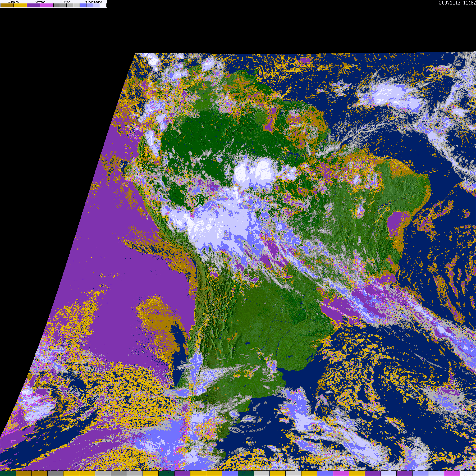Click the dark brown Cúmulos legend swatch

tap(7, 5)
